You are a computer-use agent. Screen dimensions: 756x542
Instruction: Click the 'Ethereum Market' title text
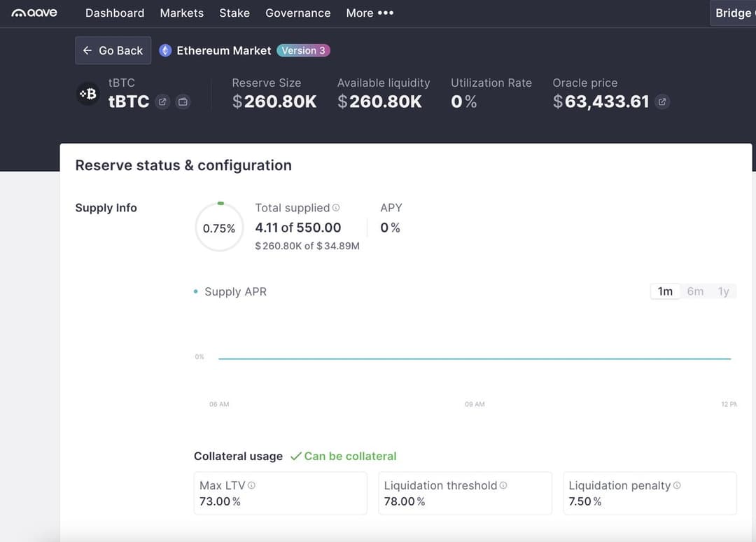224,50
